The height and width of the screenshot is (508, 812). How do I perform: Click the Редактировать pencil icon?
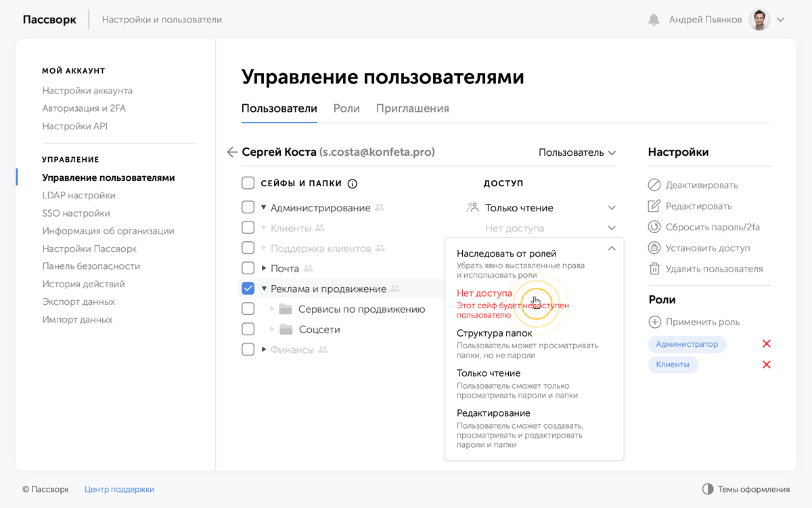654,206
